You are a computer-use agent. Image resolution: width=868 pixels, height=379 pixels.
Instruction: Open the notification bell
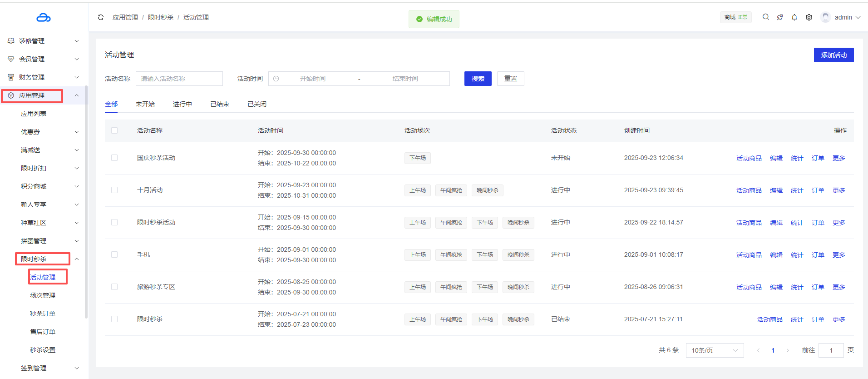pos(794,17)
